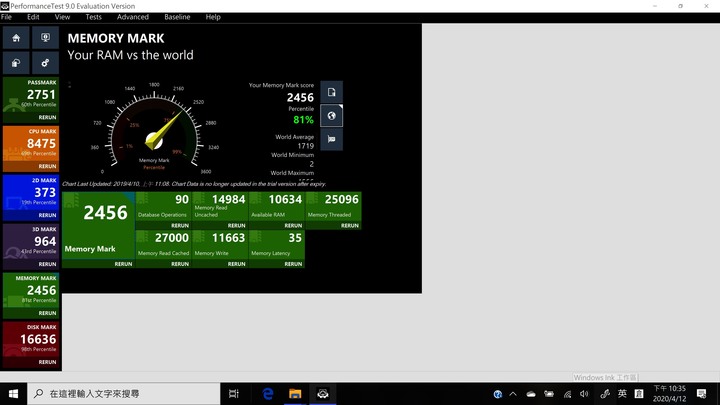Open the OneDrive cloud tray icon
Image resolution: width=720 pixels, height=405 pixels.
click(x=531, y=394)
